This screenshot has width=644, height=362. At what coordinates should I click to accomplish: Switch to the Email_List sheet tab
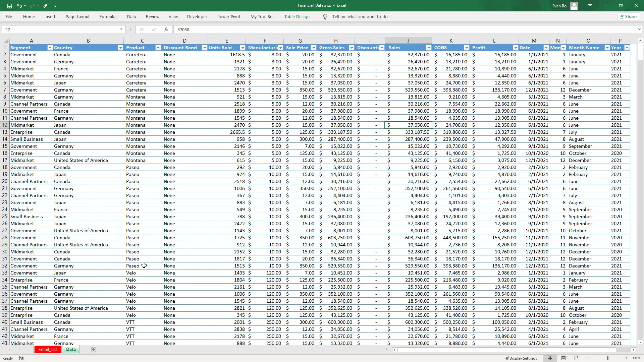48,349
